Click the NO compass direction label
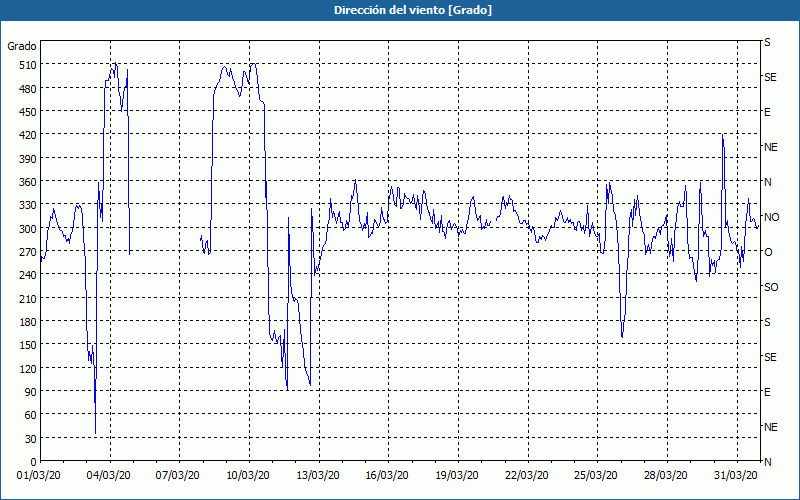 (x=772, y=217)
